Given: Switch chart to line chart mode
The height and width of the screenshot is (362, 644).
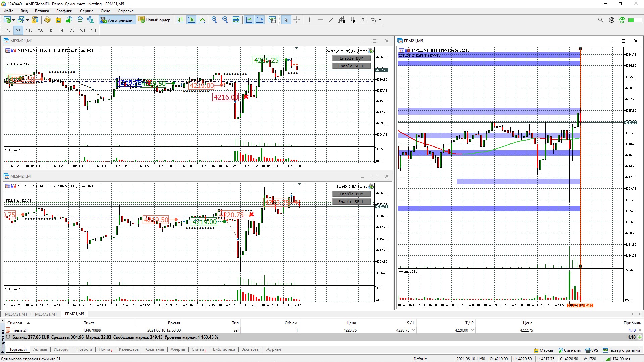Looking at the screenshot, I should (202, 20).
